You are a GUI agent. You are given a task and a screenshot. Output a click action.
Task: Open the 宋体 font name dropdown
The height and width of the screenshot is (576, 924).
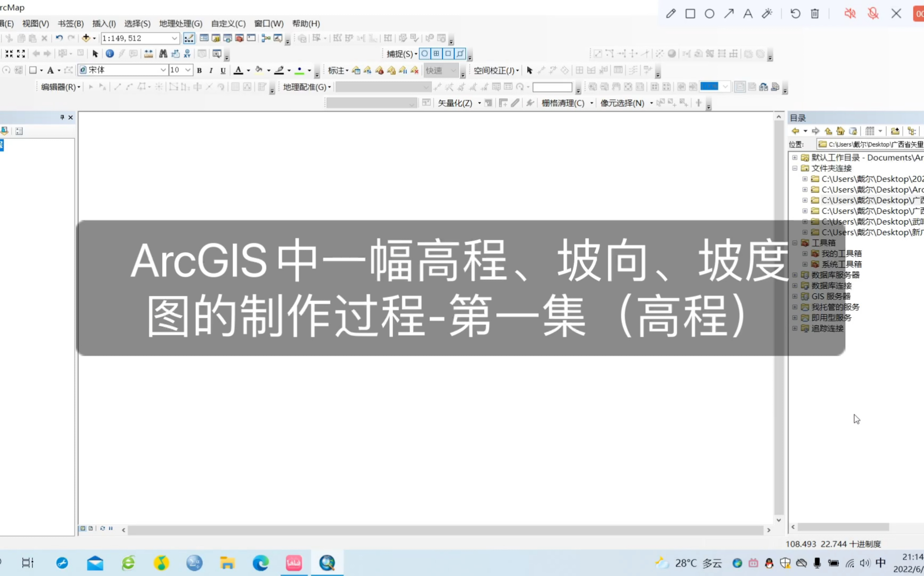163,70
